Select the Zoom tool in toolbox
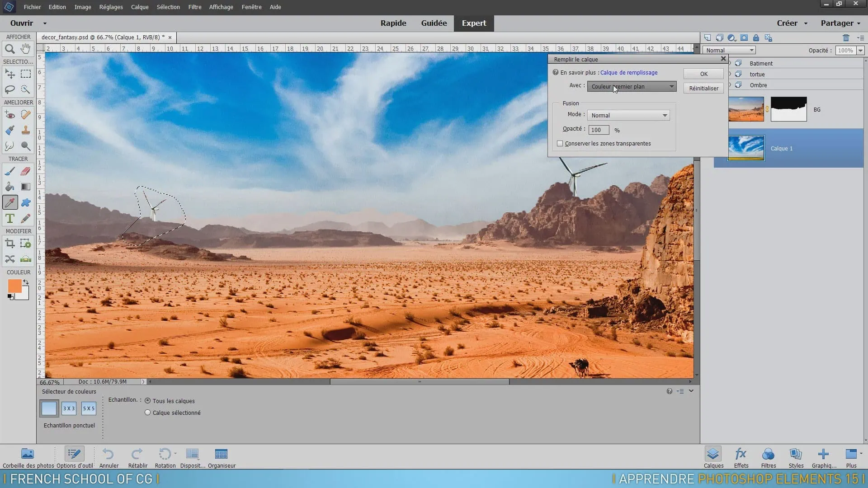The width and height of the screenshot is (868, 488). [9, 49]
